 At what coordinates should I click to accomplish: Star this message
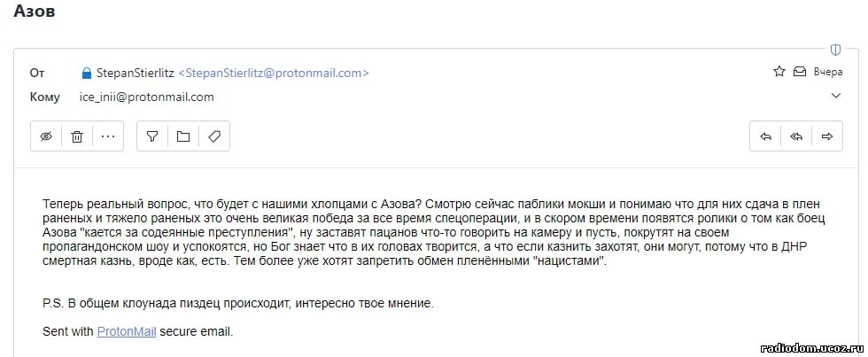[x=779, y=72]
